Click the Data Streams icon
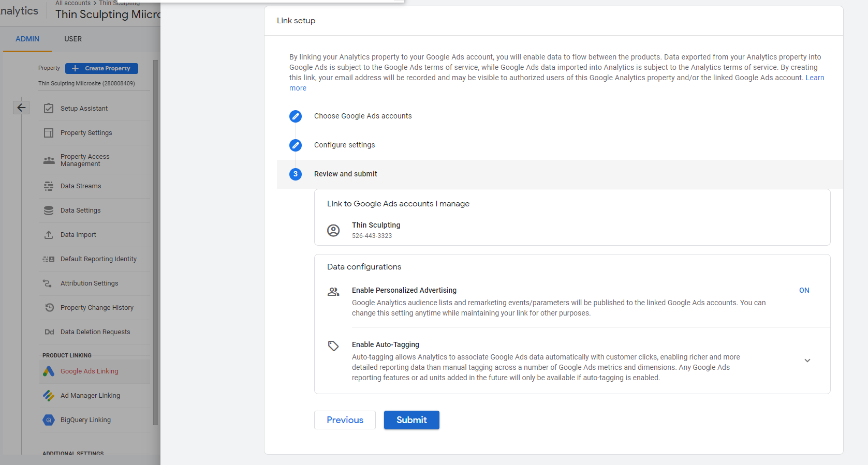868x465 pixels. (x=49, y=186)
